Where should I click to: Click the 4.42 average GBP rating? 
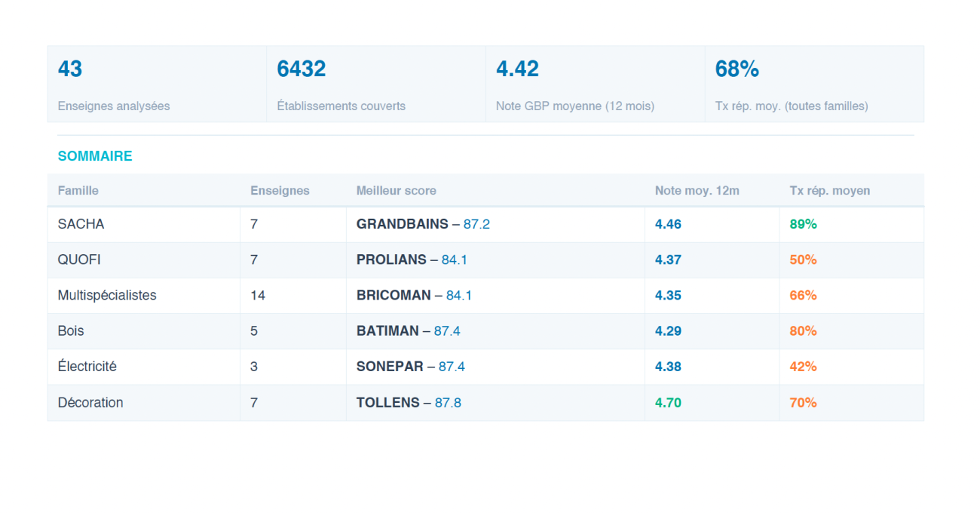pos(517,69)
